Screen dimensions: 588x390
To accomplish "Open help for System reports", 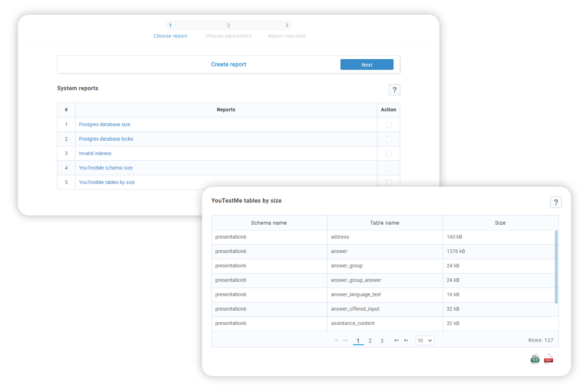I will point(394,90).
